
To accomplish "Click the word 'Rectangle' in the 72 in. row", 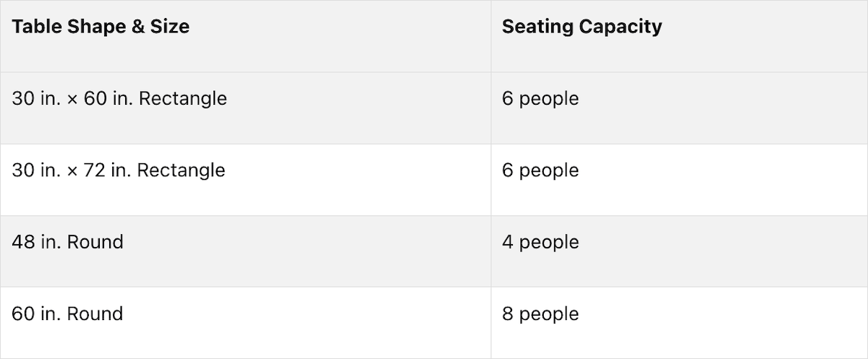I will pos(181,170).
